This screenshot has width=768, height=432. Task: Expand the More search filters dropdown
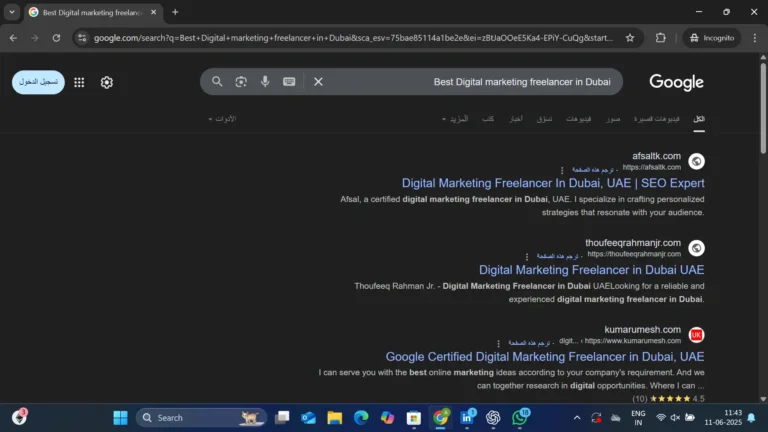[x=455, y=119]
